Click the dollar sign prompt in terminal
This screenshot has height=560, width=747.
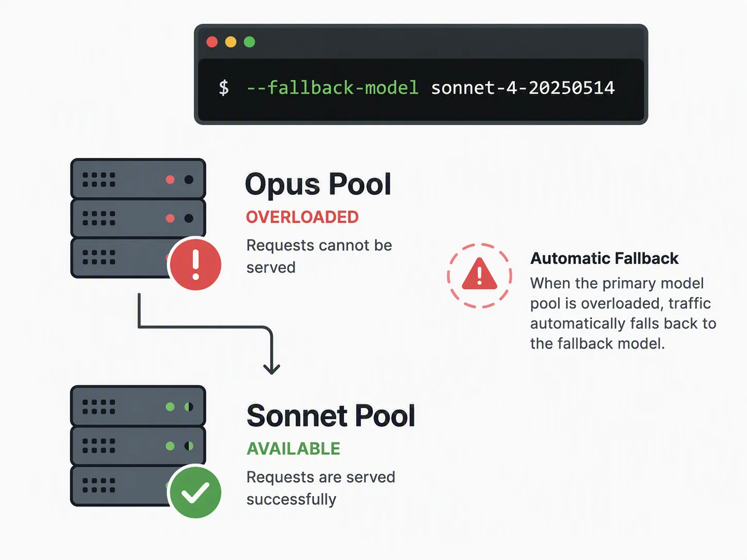point(223,88)
